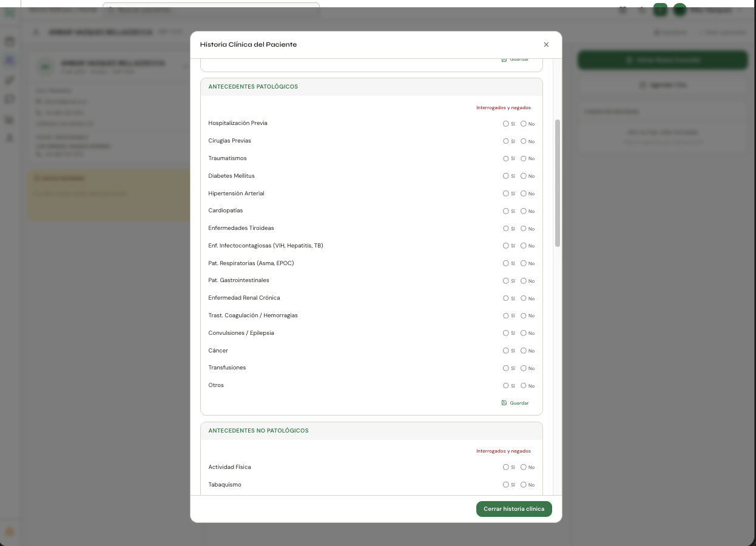Viewport: 756px width, 546px height.
Task: Select No for Trast. Coagulación / Hemorragias
Action: click(x=523, y=315)
